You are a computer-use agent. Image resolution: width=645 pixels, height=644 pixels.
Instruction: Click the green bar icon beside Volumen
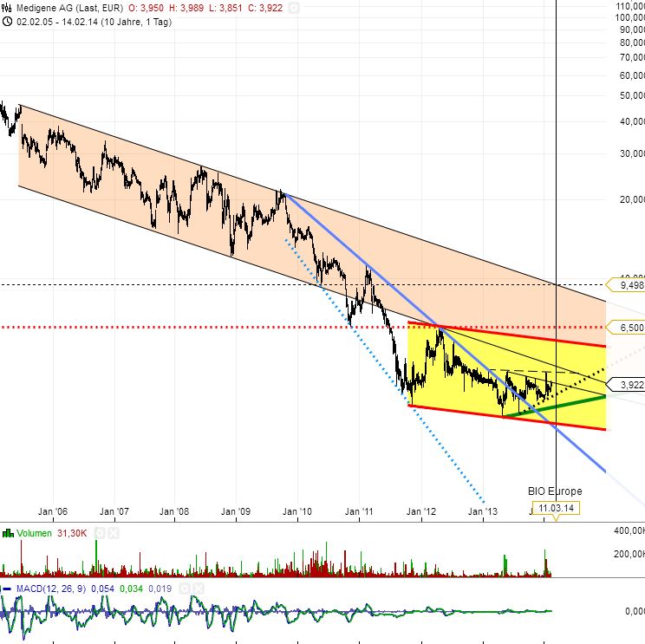pyautogui.click(x=8, y=533)
